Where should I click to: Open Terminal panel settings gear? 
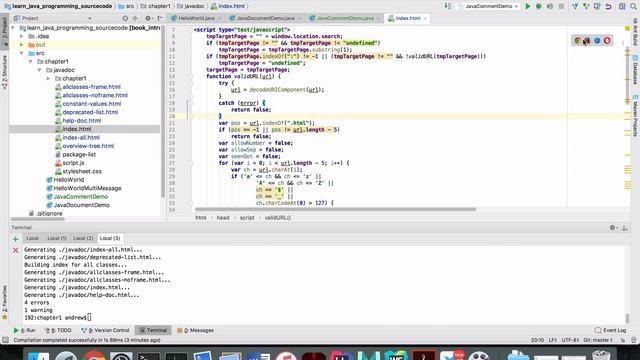tap(613, 228)
